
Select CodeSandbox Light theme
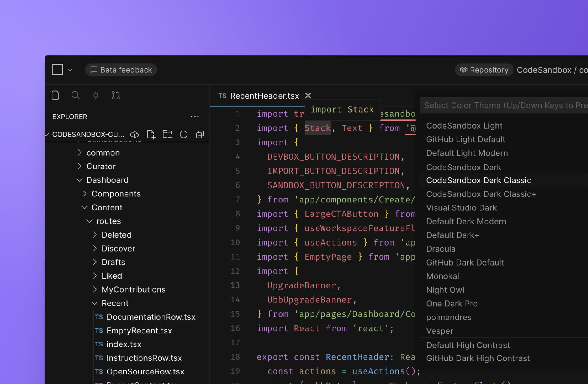tap(464, 125)
